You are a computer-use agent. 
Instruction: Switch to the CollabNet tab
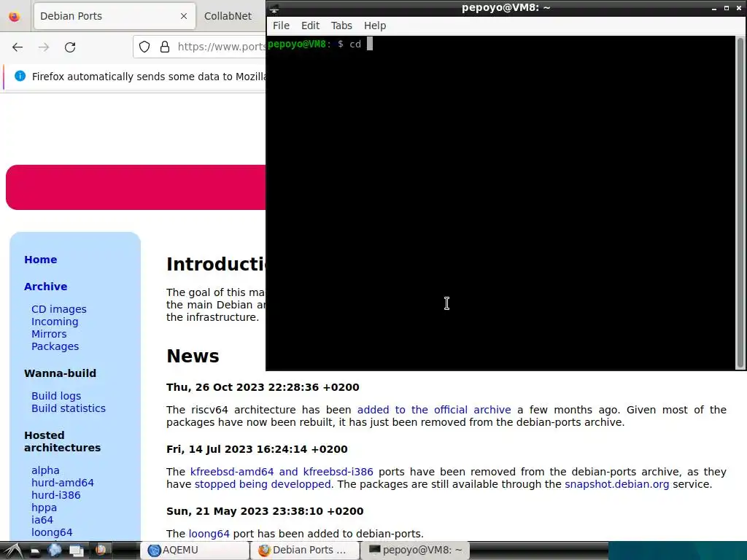[x=228, y=16]
